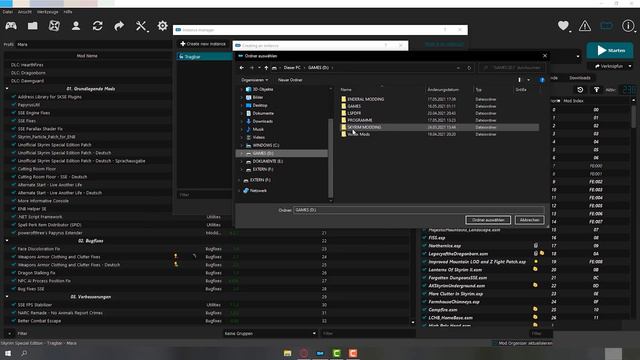Collapse the 01. Grundlegende Mods group
This screenshot has height=360, width=640.
coord(7,89)
